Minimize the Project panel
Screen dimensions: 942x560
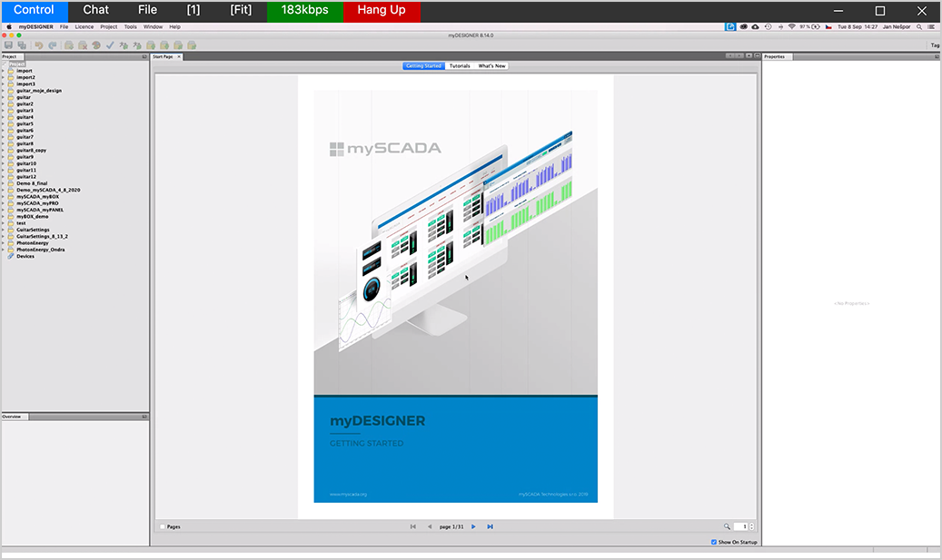click(x=144, y=56)
